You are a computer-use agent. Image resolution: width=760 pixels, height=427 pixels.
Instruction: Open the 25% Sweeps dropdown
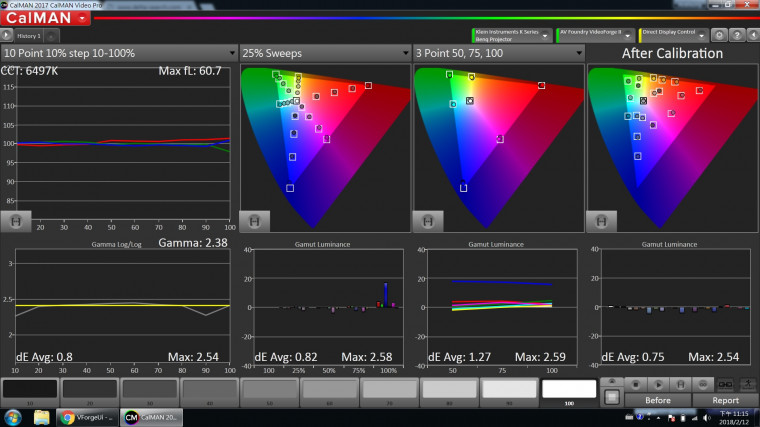(324, 53)
